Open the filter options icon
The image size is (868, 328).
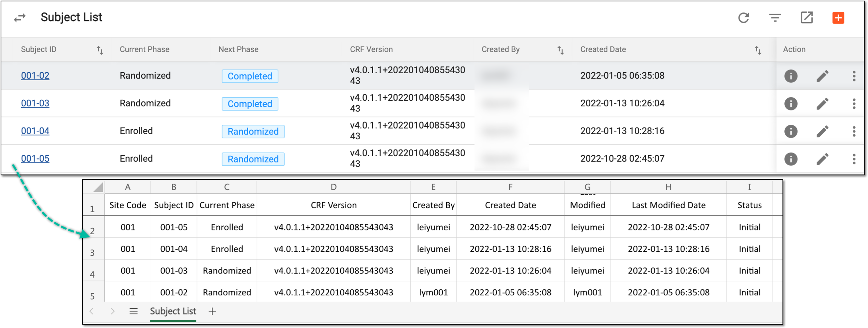pos(775,18)
